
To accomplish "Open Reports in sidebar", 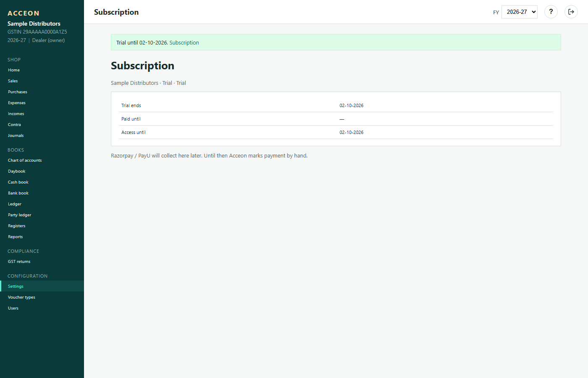I will 42,237.
